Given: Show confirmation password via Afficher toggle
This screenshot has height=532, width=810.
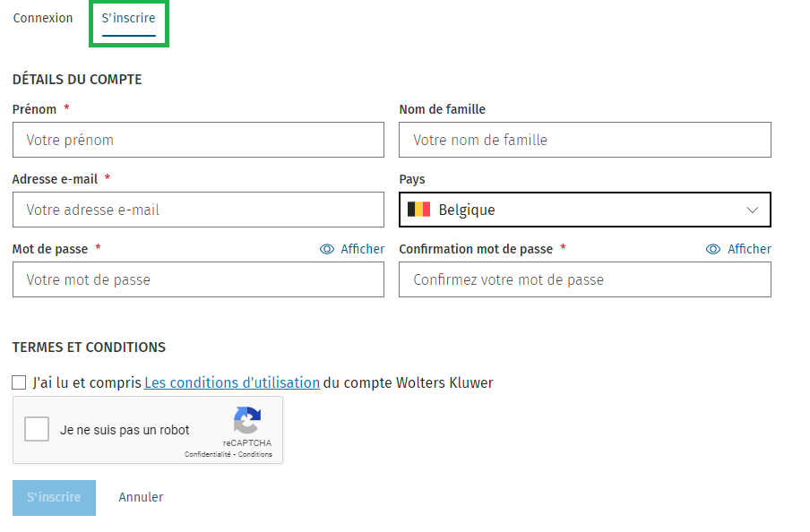Looking at the screenshot, I should coord(738,249).
